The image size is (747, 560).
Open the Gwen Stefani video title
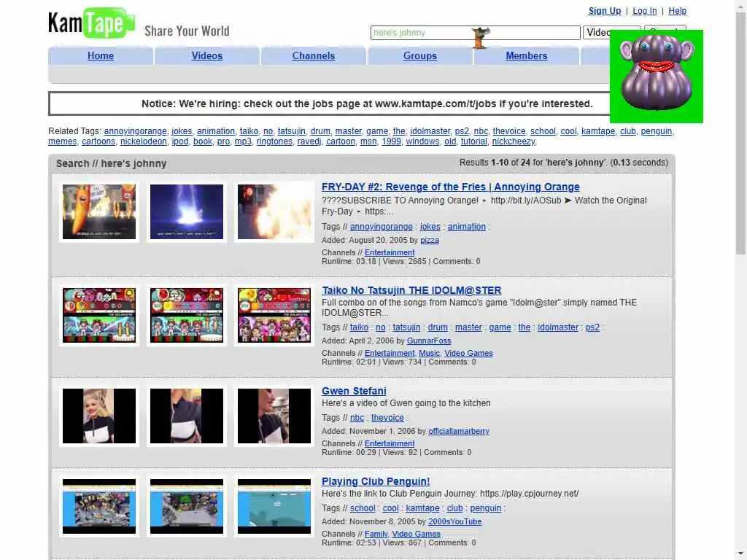[x=354, y=391]
